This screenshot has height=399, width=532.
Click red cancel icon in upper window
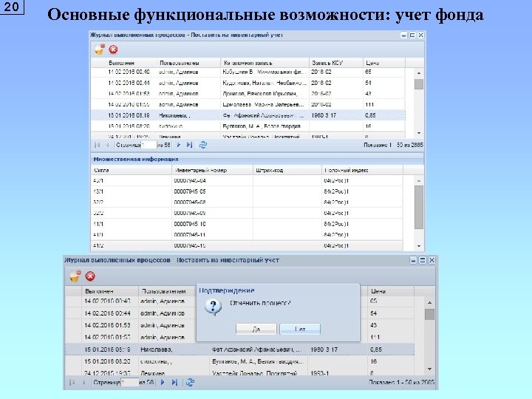point(113,50)
